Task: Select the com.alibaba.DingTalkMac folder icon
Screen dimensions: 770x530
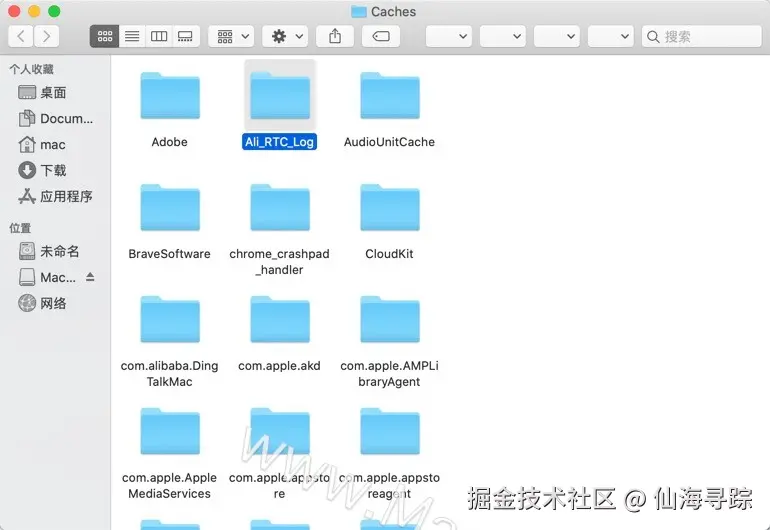Action: coord(170,319)
